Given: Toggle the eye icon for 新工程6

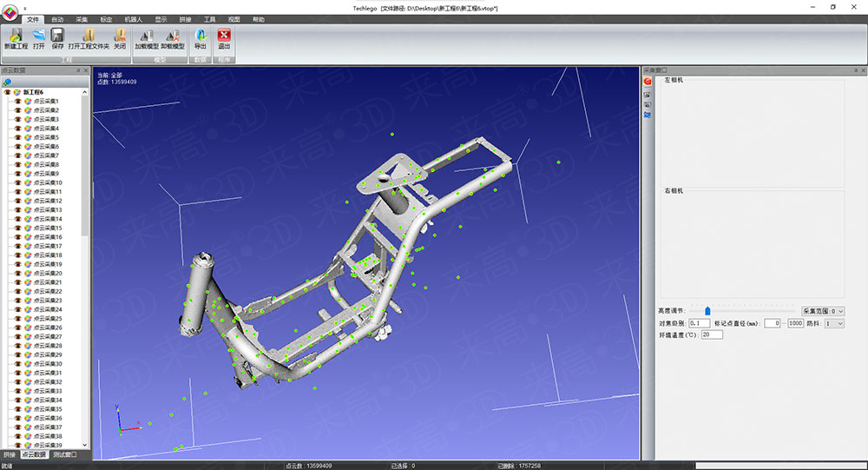Looking at the screenshot, I should tap(8, 92).
